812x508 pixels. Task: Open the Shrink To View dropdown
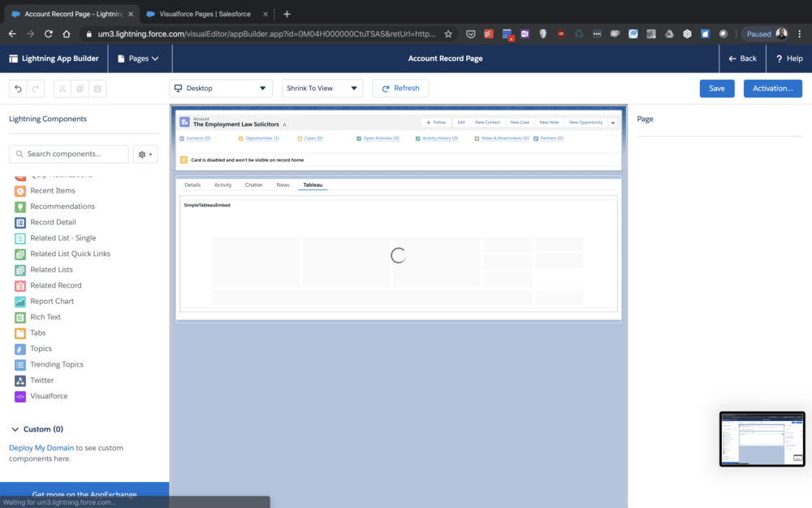[322, 89]
